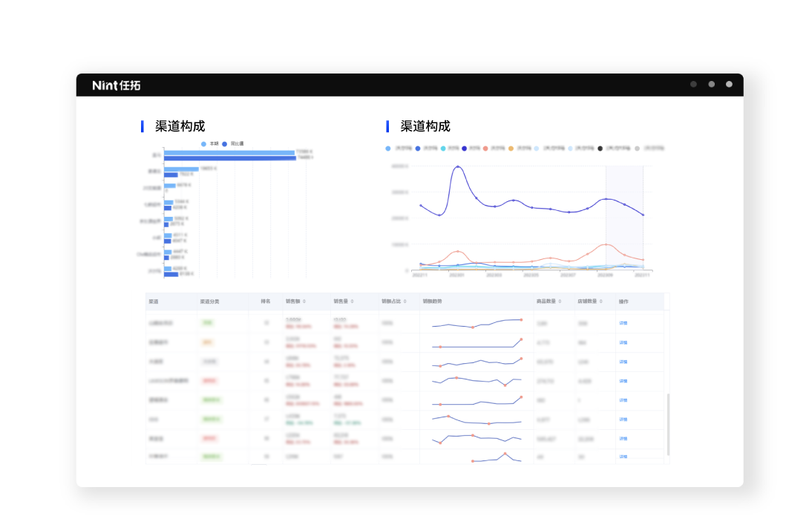
Task: Click the second row's orange category tag
Action: pyautogui.click(x=207, y=342)
